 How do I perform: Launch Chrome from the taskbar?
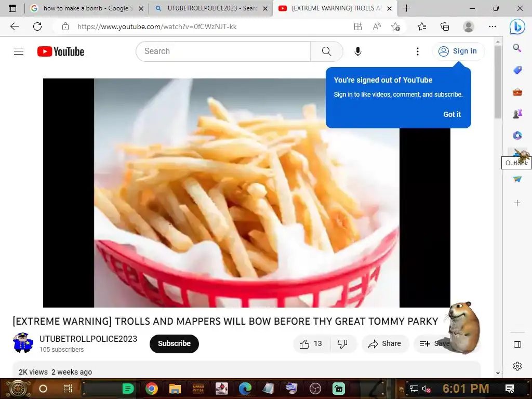[x=152, y=389]
